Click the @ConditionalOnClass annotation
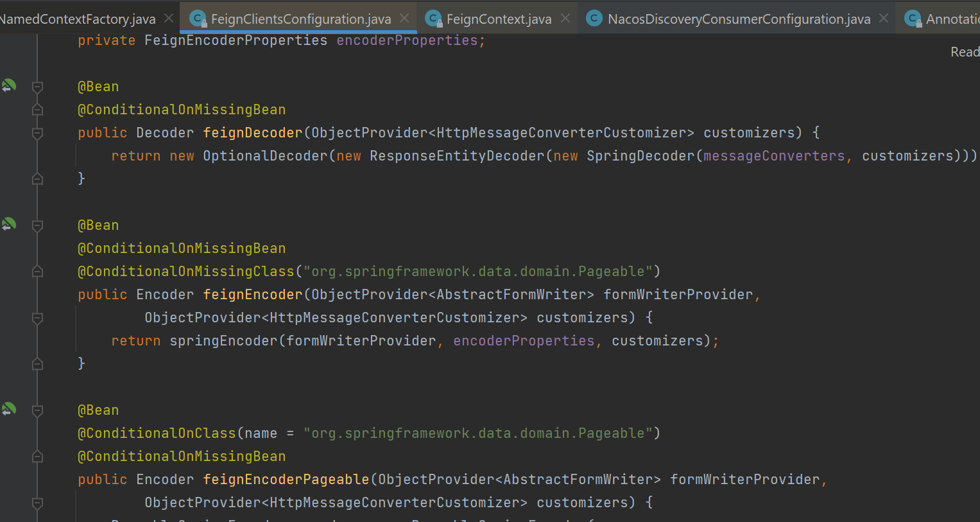The image size is (980, 522). 157,433
